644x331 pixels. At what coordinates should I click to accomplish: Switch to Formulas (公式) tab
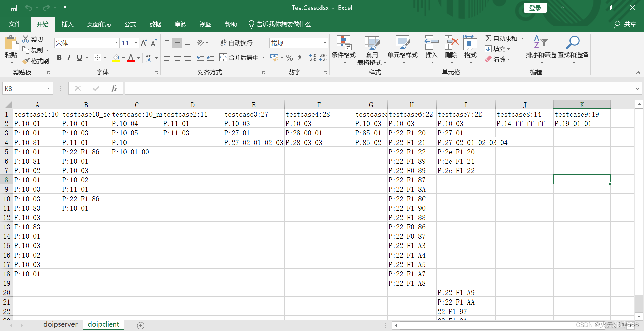[130, 24]
